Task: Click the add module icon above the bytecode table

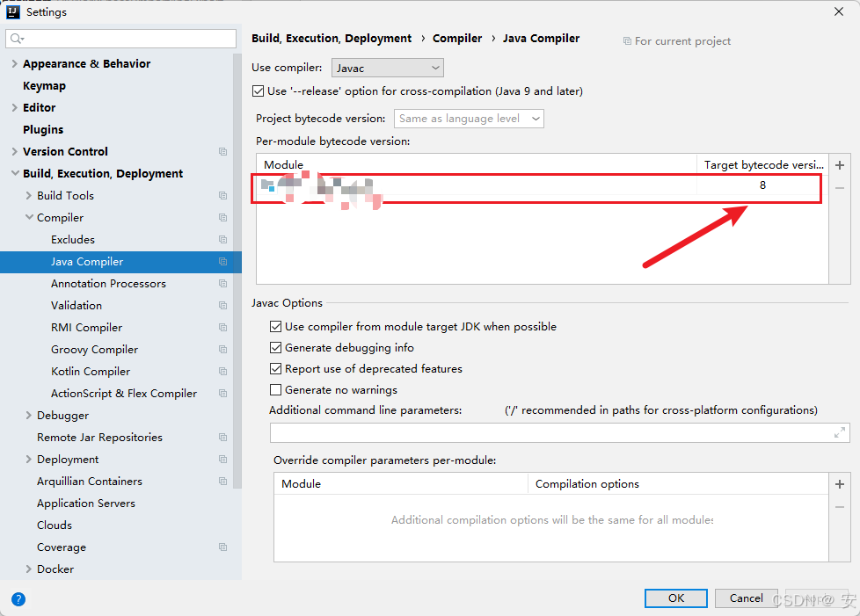Action: [x=839, y=164]
